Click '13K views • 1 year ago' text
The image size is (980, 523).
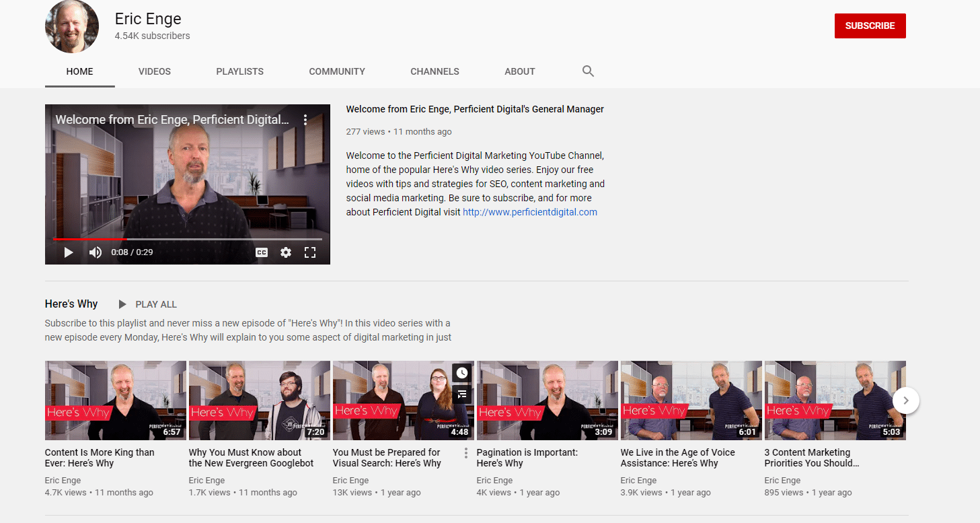pyautogui.click(x=377, y=493)
